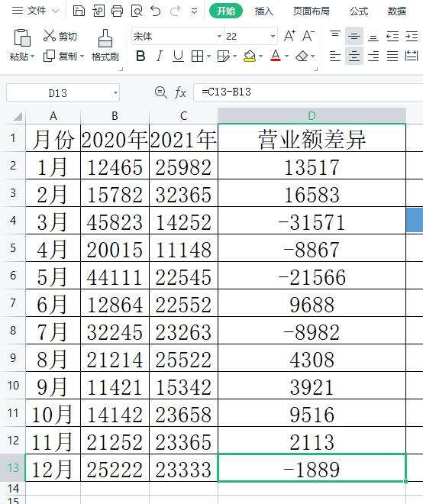Open the font name dropdown

click(219, 37)
